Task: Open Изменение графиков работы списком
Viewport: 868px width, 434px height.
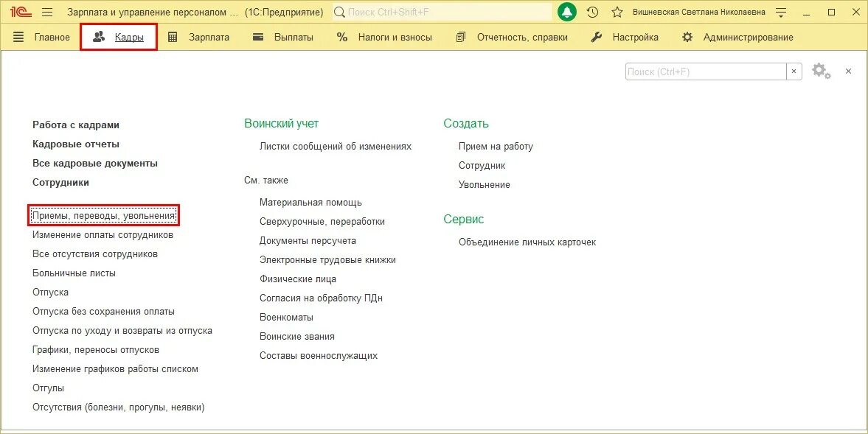Action: pyautogui.click(x=115, y=368)
